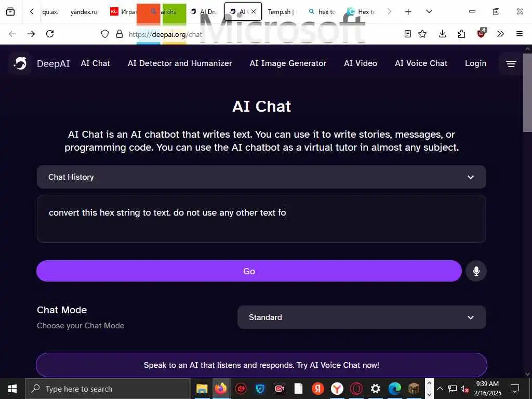Image resolution: width=532 pixels, height=399 pixels.
Task: Open the Windows Start menu
Action: [12, 389]
